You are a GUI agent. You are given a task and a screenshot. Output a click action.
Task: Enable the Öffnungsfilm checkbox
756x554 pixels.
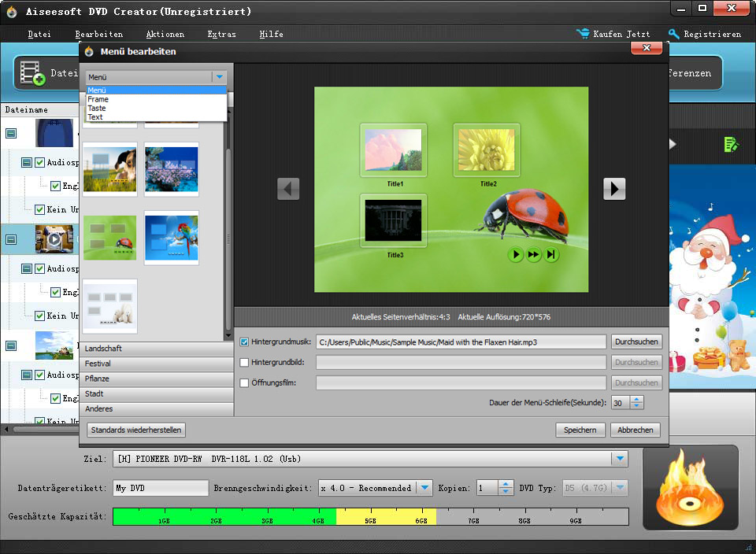point(243,382)
